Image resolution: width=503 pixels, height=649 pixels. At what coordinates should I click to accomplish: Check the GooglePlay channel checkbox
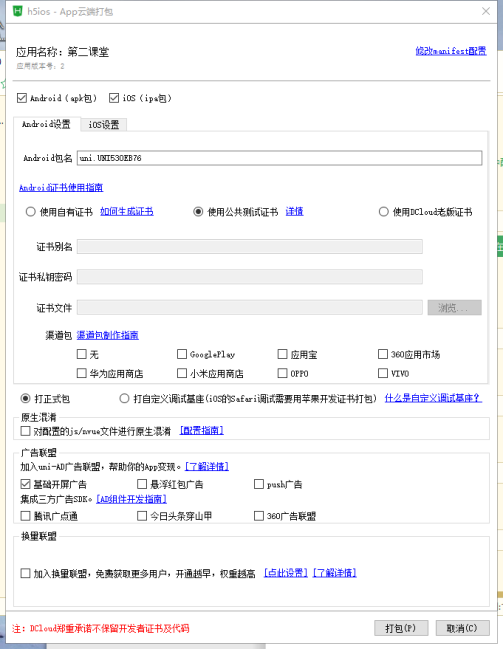pos(182,354)
